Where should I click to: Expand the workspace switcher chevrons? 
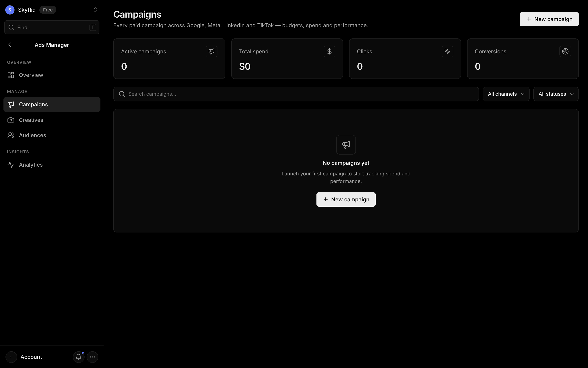pos(95,10)
